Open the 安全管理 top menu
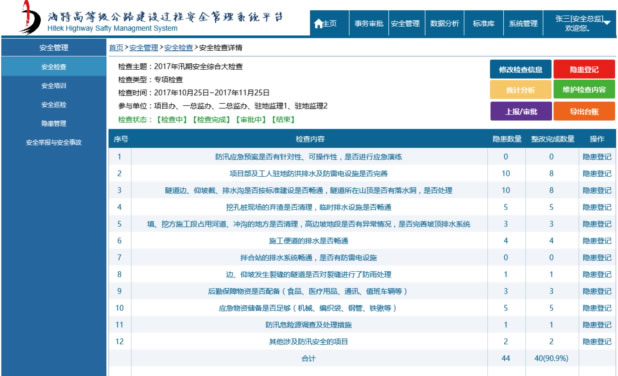 click(405, 24)
